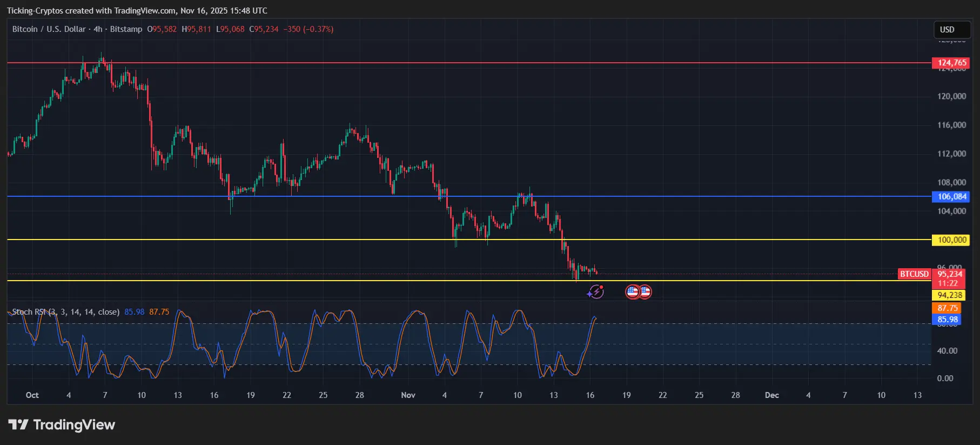Click the red BTCUSD symbol tag
Screen dimensions: 980x445
[x=914, y=274]
